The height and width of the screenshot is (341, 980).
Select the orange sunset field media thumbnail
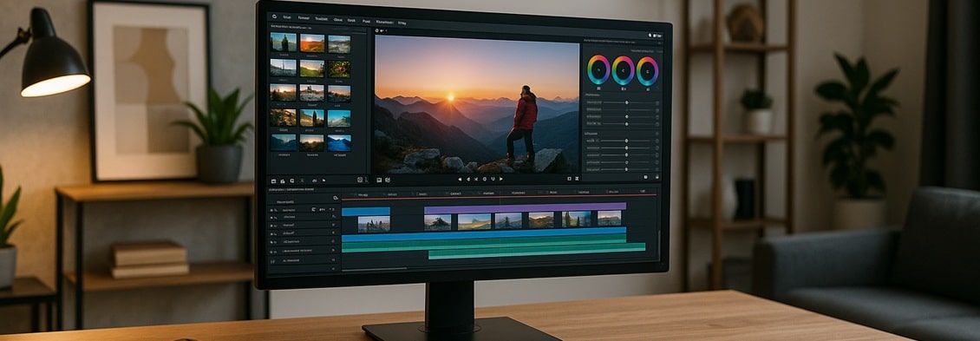tap(312, 43)
